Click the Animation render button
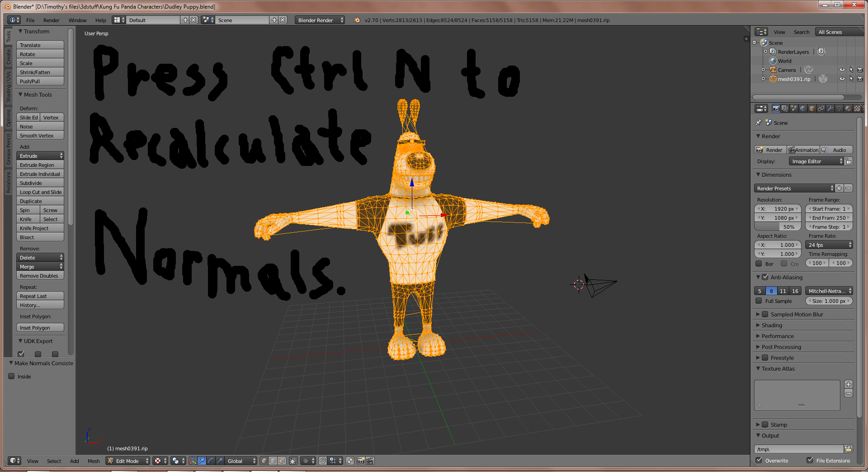Image resolution: width=868 pixels, height=472 pixels. [x=804, y=150]
